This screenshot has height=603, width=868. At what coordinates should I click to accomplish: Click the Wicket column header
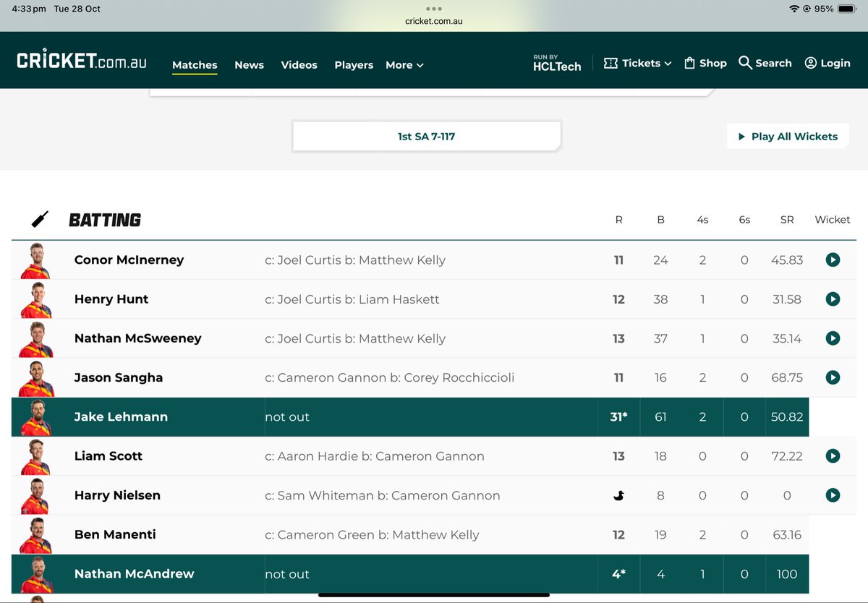point(833,220)
